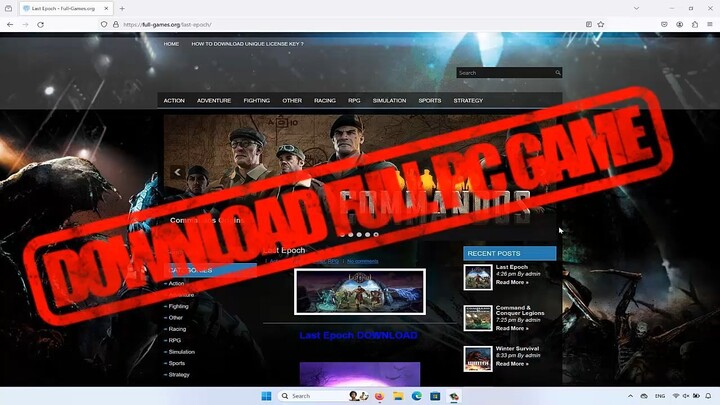This screenshot has height=405, width=720.
Task: Open the Firefox hamburger application menu
Action: tap(710, 24)
